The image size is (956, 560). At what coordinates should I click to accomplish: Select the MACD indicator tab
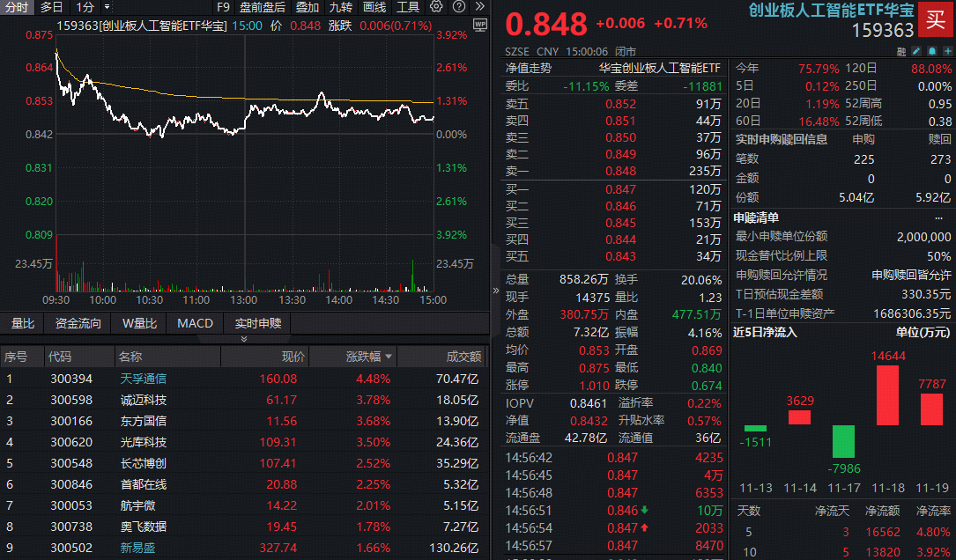(x=195, y=323)
